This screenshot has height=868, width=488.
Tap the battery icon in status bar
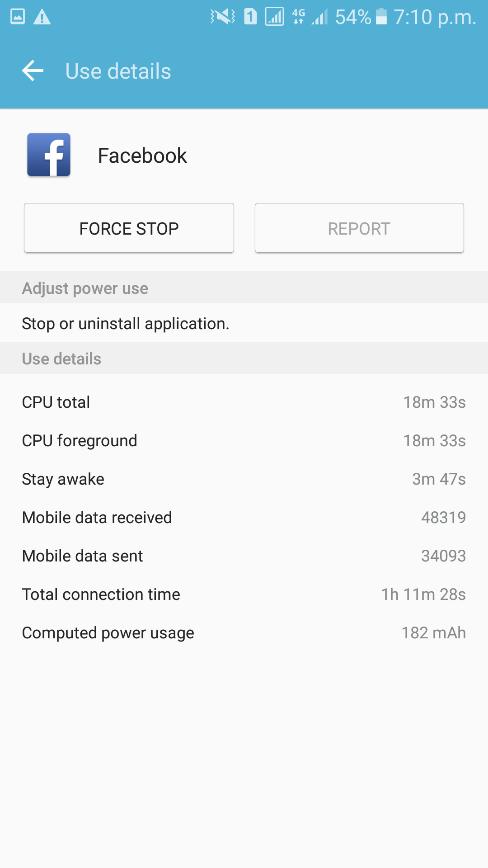(x=382, y=17)
